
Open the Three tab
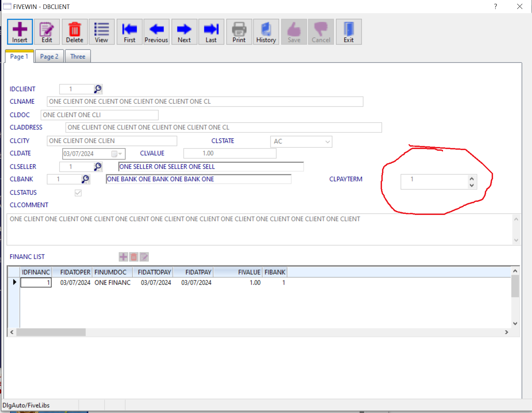[x=78, y=57]
